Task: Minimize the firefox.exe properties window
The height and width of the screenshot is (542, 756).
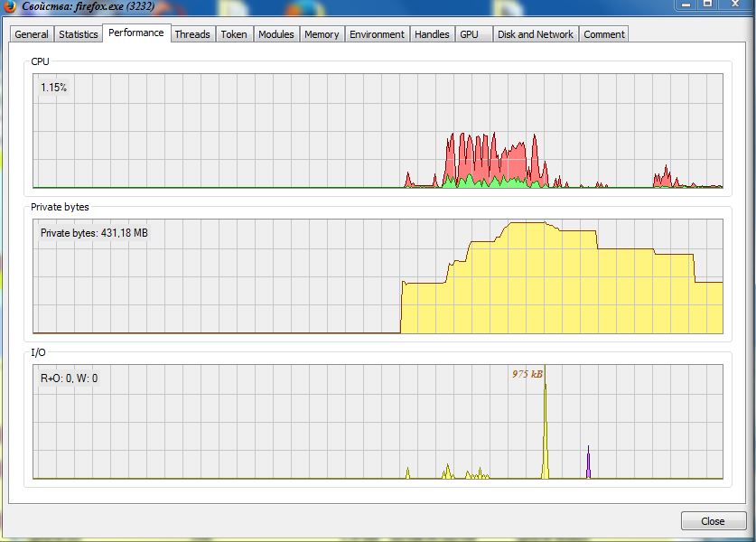Action: coord(686,5)
